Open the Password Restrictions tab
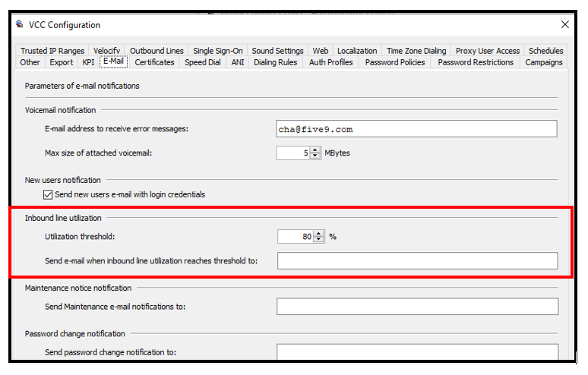Viewport: 588px width, 375px height. pyautogui.click(x=476, y=62)
